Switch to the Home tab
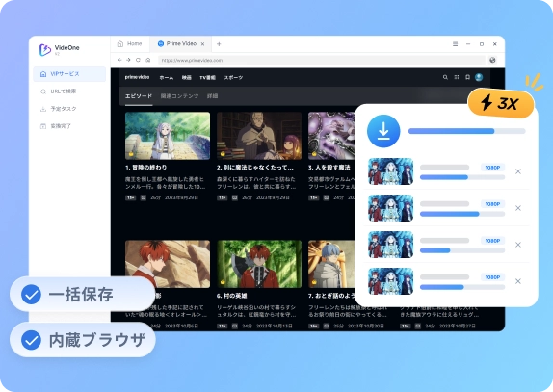Screen dimensions: 553x392 [129, 43]
